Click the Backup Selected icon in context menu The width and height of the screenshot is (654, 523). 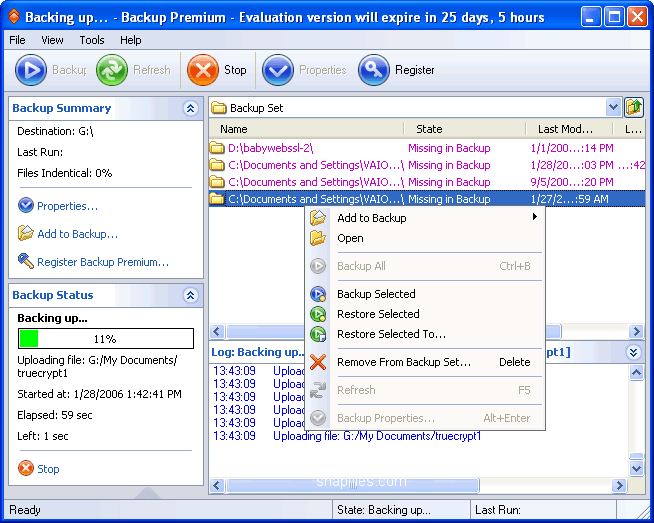[318, 294]
